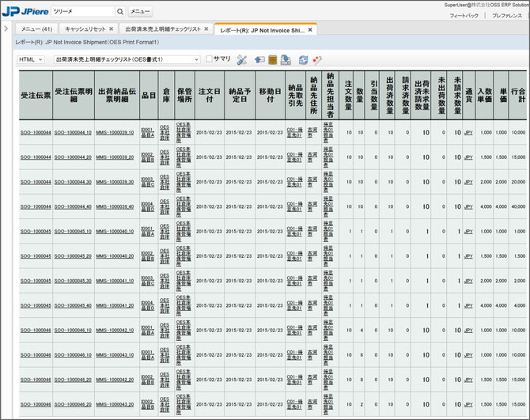Image resolution: width=530 pixels, height=420 pixels.
Task: Open order line link SOO-1000044.40
Action: tap(73, 206)
